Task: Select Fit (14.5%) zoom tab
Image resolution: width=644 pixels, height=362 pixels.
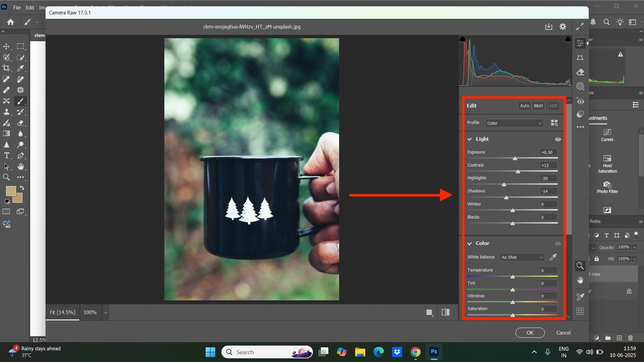Action: click(x=63, y=312)
